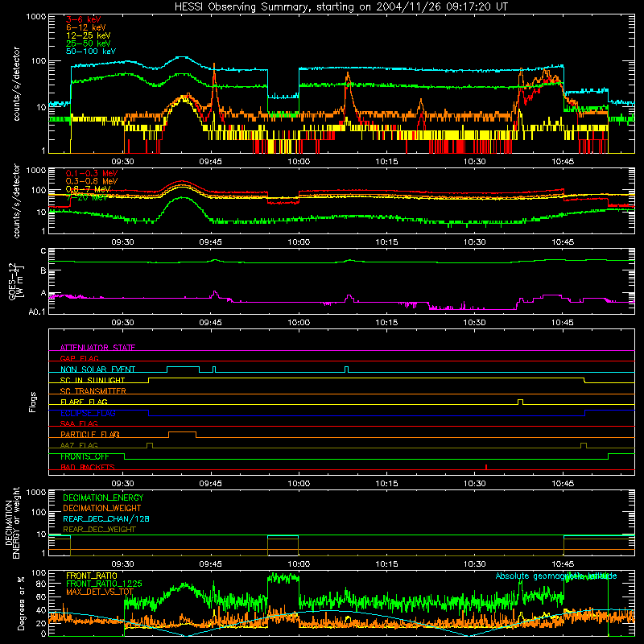Click the 0.1-0.3 MeV legend label
This screenshot has height=644, width=644.
[92, 173]
